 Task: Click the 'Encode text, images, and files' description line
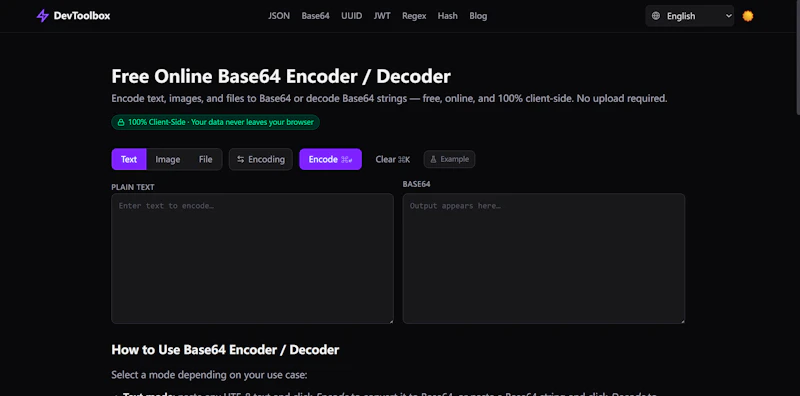click(389, 98)
